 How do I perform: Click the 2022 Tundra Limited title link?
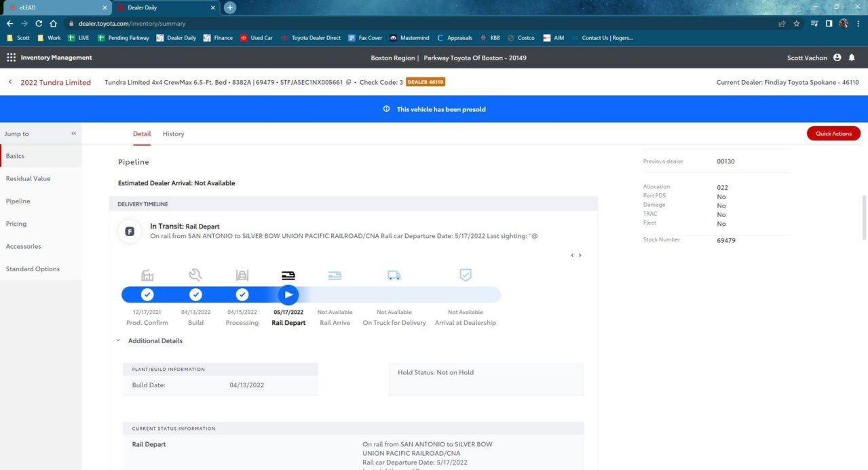56,82
